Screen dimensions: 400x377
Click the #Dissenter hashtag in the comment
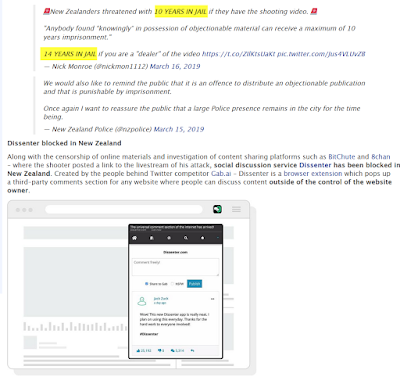(x=149, y=334)
